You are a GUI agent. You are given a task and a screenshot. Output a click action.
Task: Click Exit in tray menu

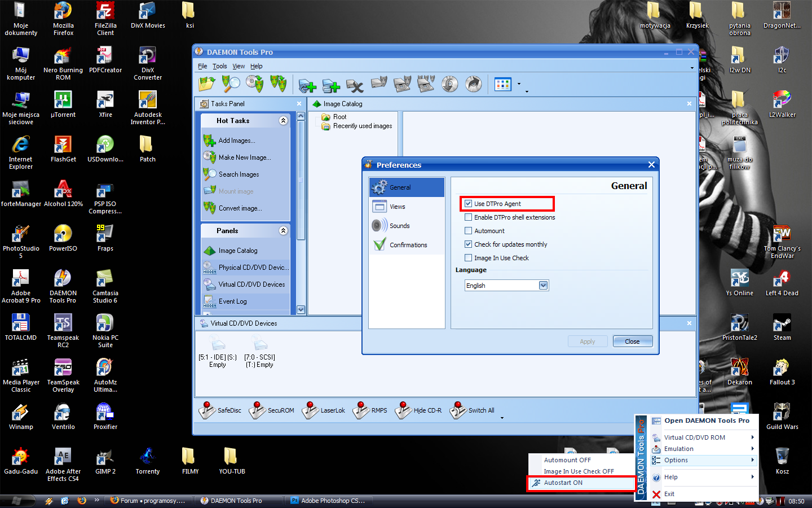[x=704, y=494]
